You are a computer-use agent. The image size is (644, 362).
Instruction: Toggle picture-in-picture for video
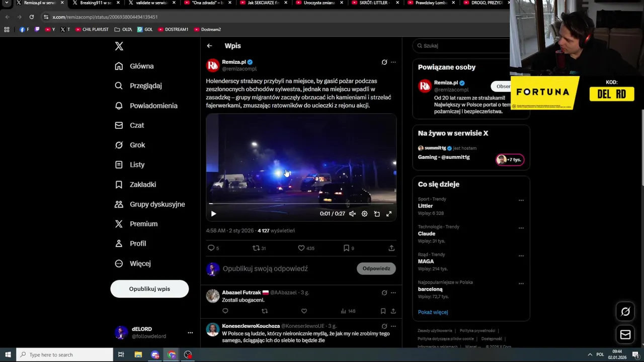click(x=377, y=214)
